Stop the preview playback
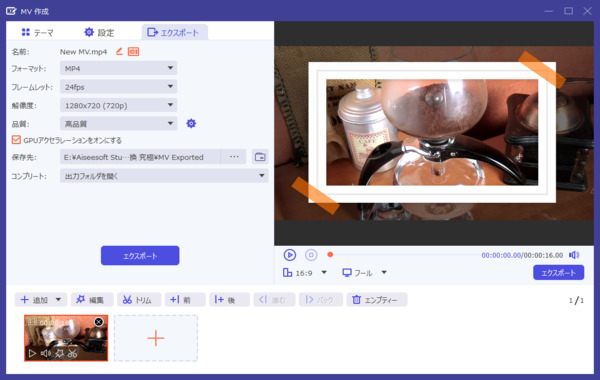Viewport: 600px width, 380px height. pyautogui.click(x=311, y=255)
